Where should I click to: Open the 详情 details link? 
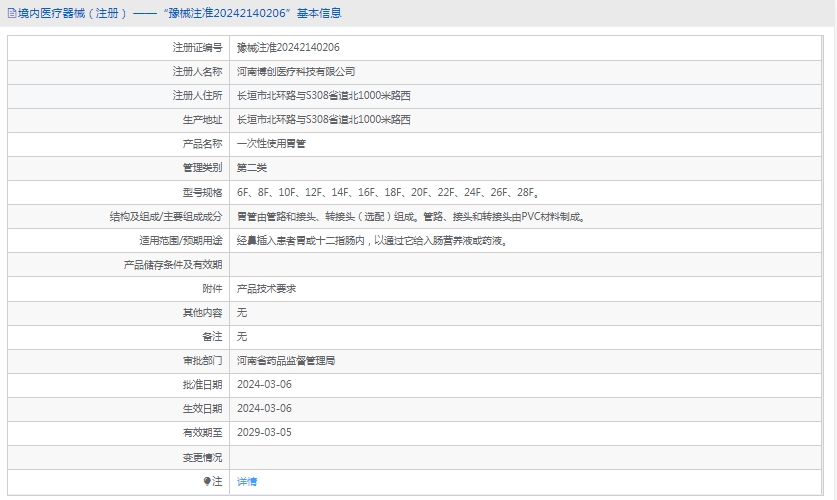point(247,481)
